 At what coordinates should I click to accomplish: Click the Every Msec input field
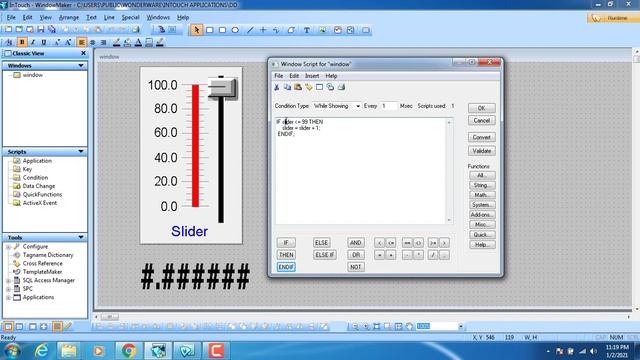(388, 106)
